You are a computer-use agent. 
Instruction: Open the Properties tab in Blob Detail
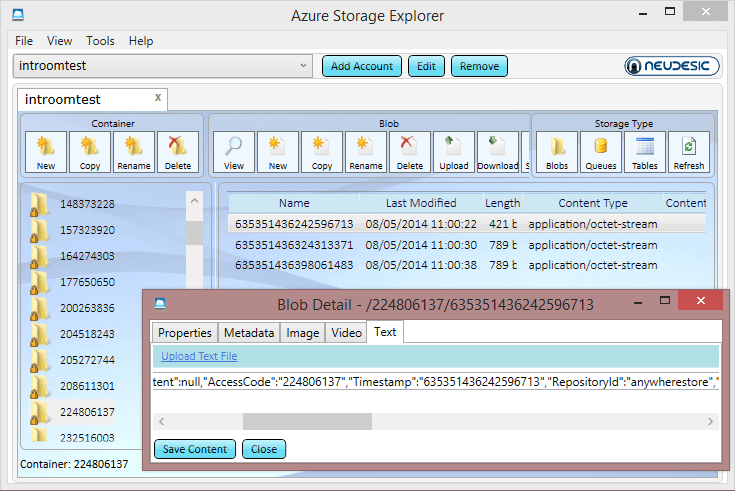click(x=185, y=333)
